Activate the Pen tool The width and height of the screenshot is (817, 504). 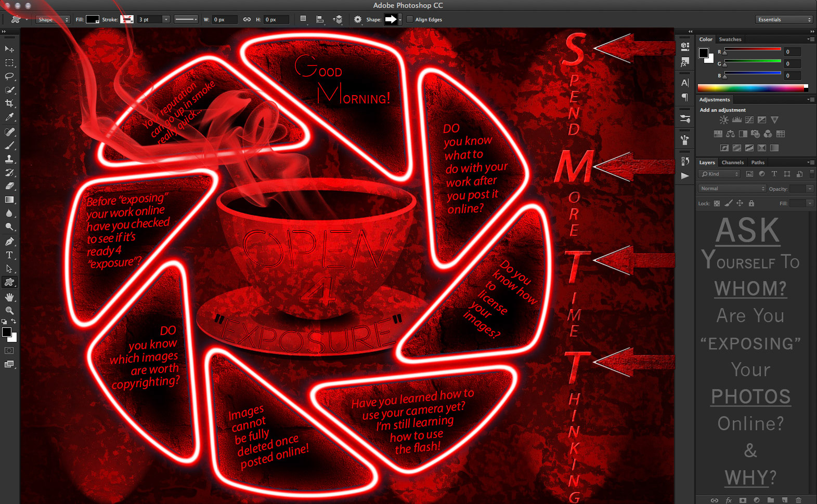coord(9,242)
